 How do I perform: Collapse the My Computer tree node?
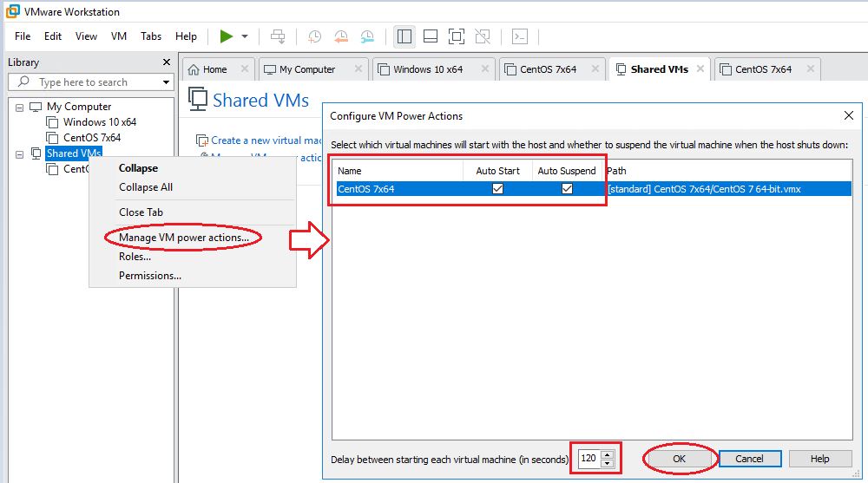(x=19, y=108)
